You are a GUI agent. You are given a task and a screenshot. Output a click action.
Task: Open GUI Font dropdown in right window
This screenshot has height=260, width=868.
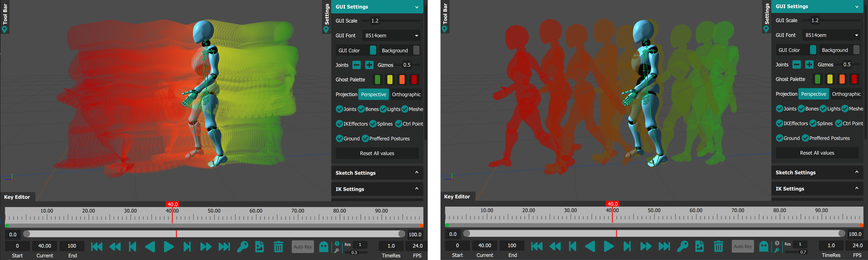point(832,35)
